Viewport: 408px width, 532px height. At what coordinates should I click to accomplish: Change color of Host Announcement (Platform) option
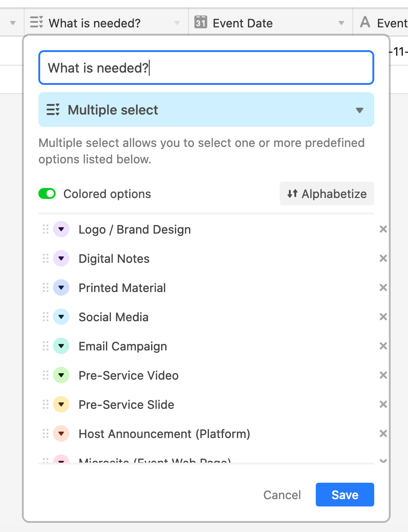tap(61, 434)
